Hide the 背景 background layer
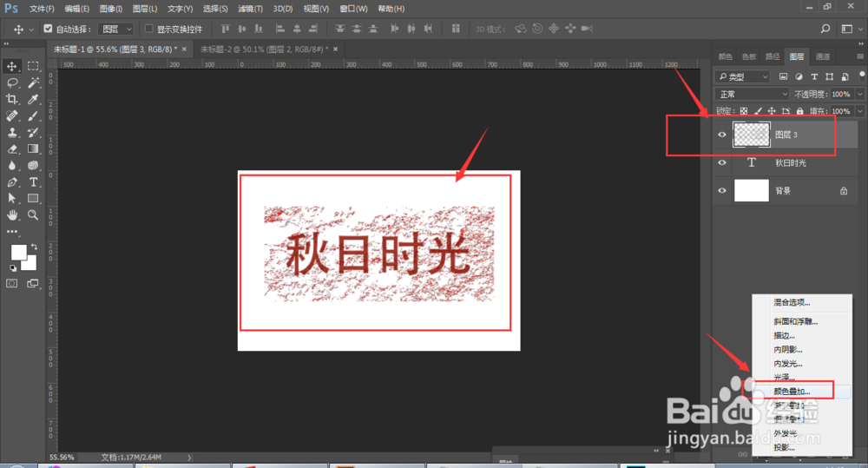The width and height of the screenshot is (868, 468). click(722, 190)
